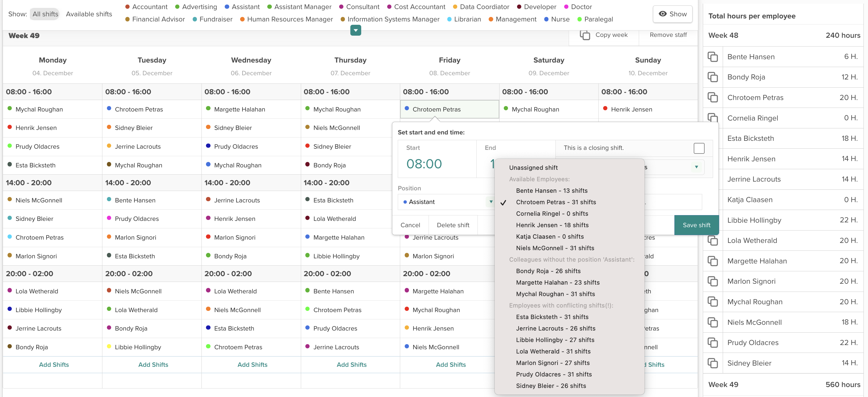This screenshot has width=868, height=397.
Task: Click the 08:00 start time field
Action: pyautogui.click(x=424, y=164)
